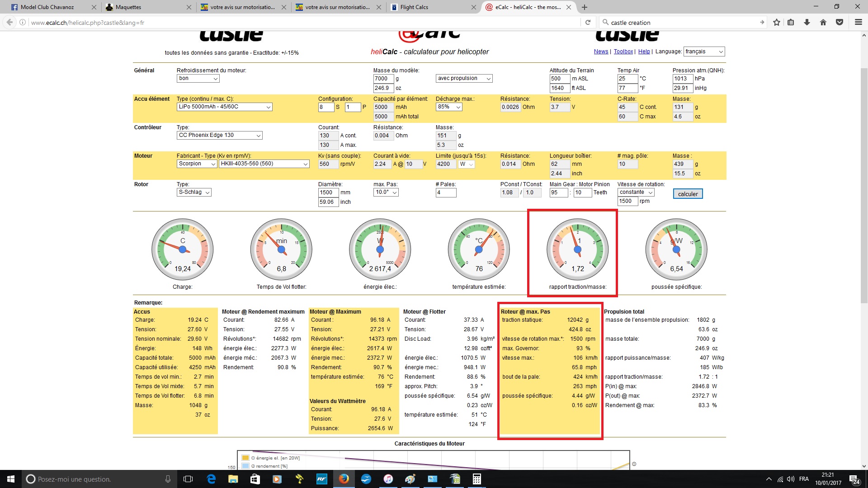Click the search go arrow in search box
The image size is (868, 488).
point(762,22)
